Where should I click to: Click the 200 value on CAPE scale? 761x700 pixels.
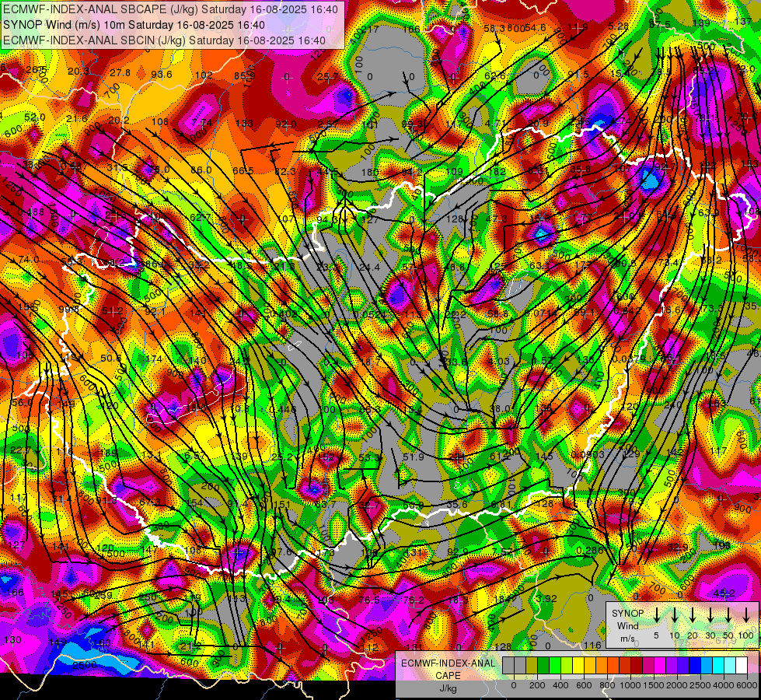[537, 685]
